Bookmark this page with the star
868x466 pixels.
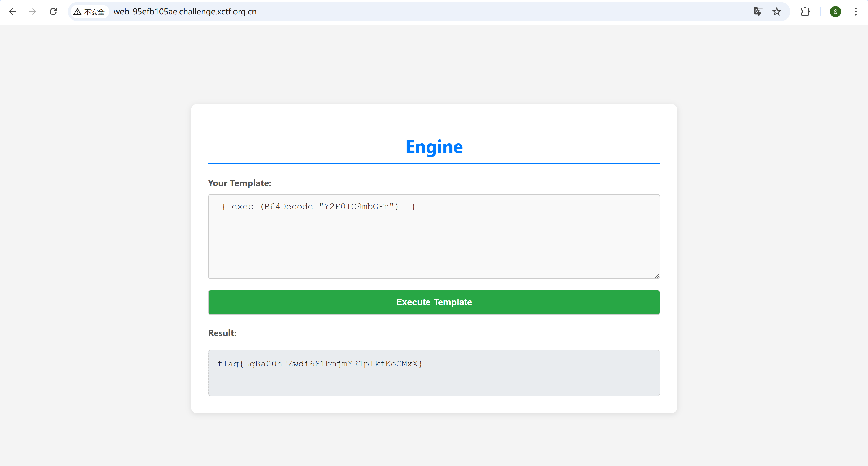point(777,12)
